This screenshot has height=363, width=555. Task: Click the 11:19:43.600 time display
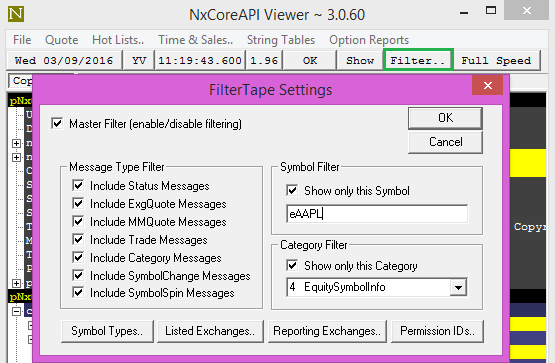click(x=200, y=60)
